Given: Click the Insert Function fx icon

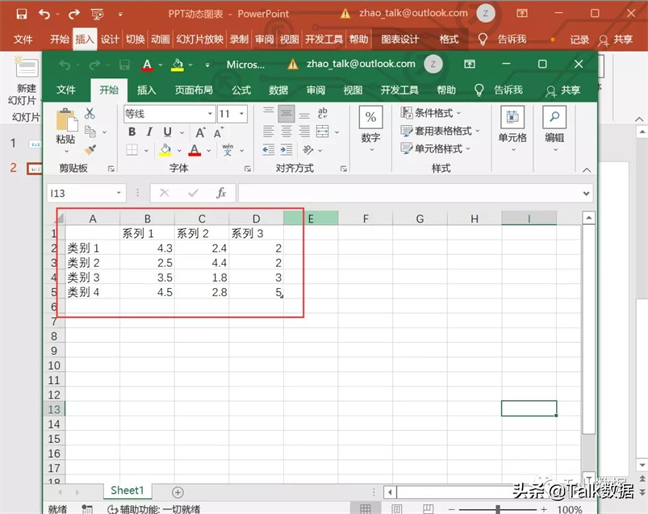Looking at the screenshot, I should point(221,193).
